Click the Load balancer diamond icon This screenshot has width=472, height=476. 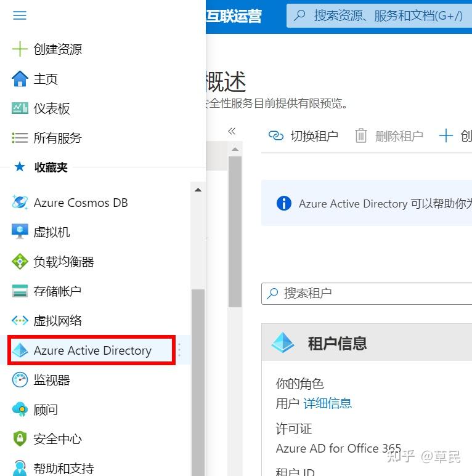[x=20, y=261]
